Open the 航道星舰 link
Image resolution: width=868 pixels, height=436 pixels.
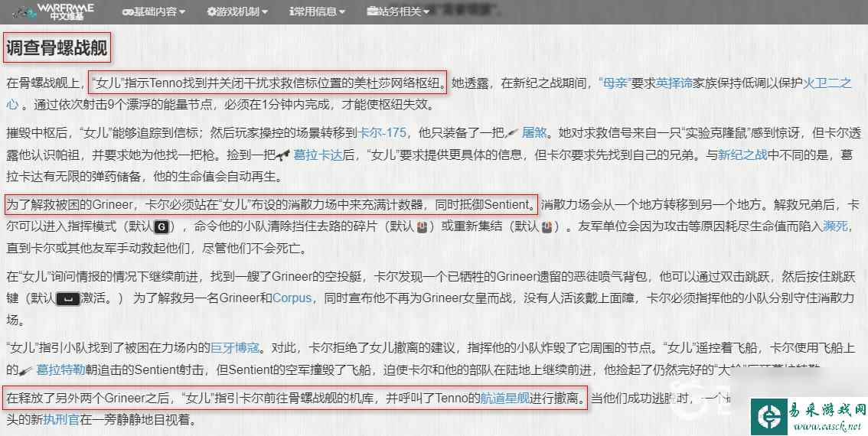click(504, 399)
